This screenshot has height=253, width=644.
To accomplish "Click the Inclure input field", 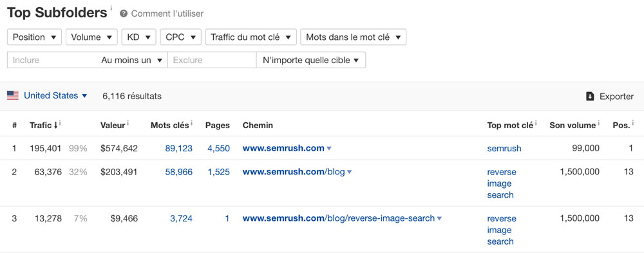I will [53, 60].
